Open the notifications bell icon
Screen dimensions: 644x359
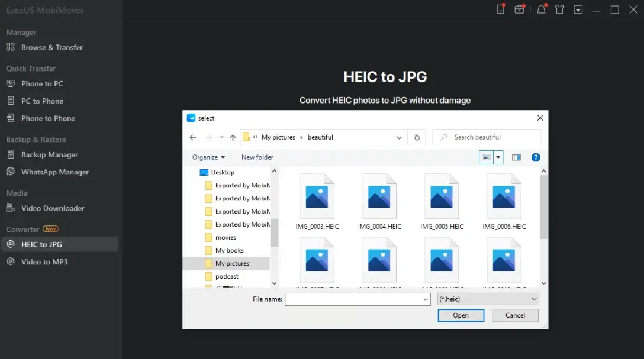[x=541, y=9]
